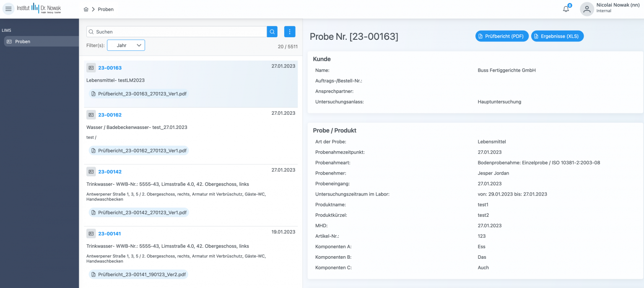Screen dimensions: 644x288
Task: Click the Artikel-Nr. value 123
Action: [482, 236]
